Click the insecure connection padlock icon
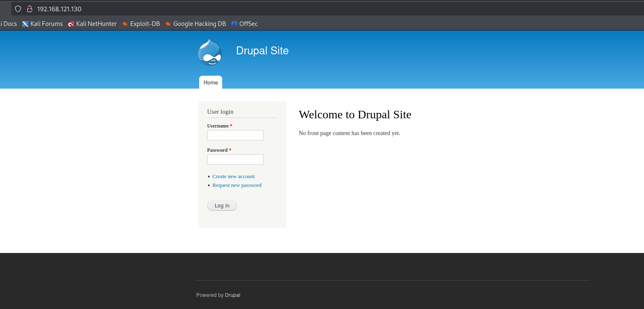644x309 pixels. 29,9
